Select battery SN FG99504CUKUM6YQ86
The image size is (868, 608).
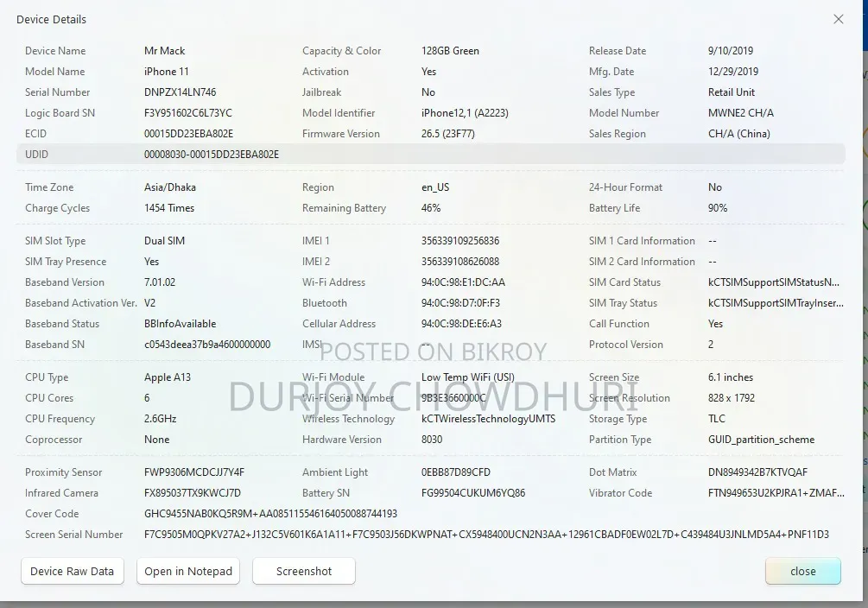tap(472, 493)
